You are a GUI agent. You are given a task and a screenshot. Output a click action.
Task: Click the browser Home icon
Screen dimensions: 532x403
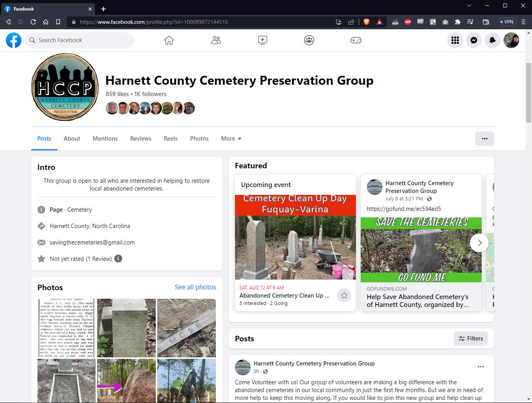(x=46, y=22)
